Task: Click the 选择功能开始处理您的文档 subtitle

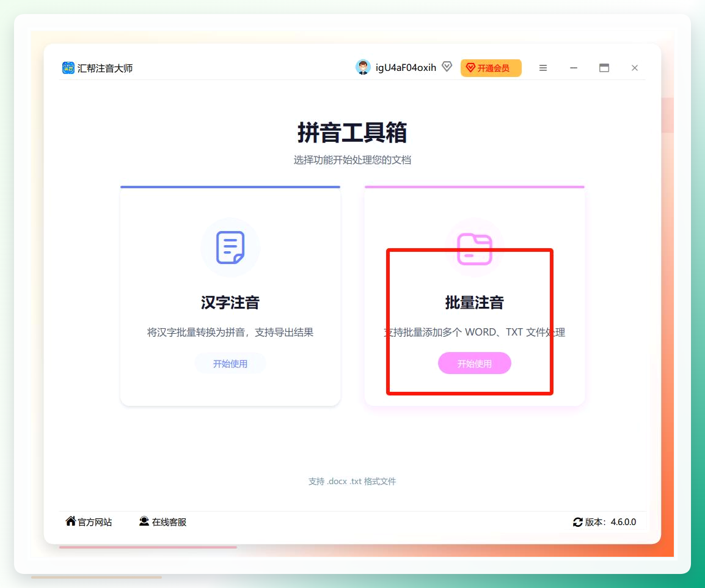Action: coord(352,160)
